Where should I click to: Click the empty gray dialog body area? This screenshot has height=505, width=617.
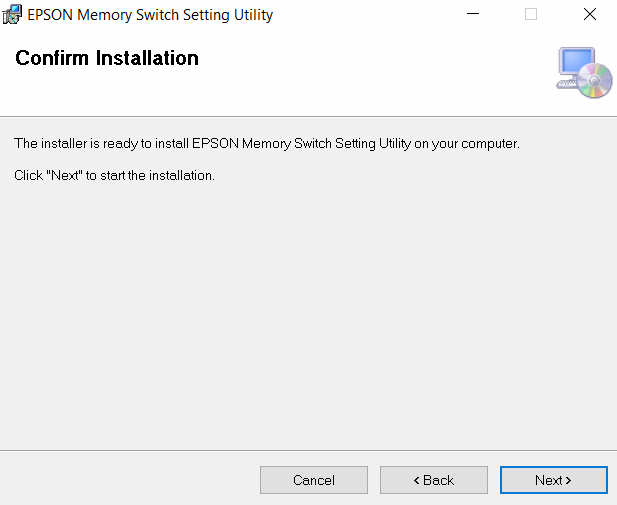point(308,310)
